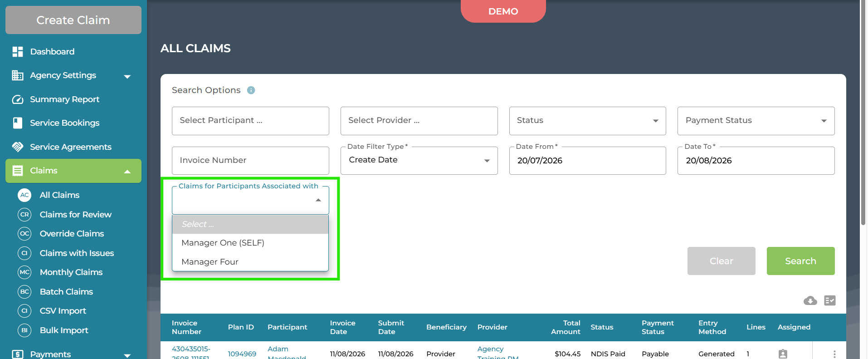
Task: Open CSV Import page
Action: [x=63, y=311]
